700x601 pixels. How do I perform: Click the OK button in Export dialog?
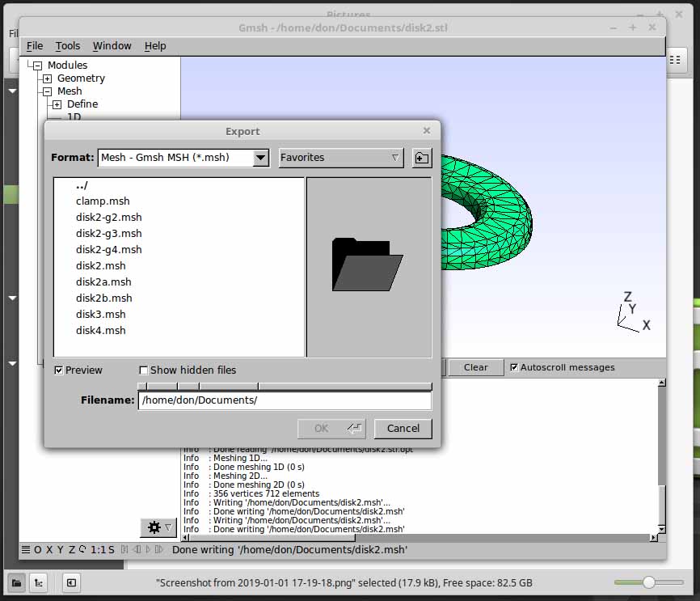(x=331, y=429)
